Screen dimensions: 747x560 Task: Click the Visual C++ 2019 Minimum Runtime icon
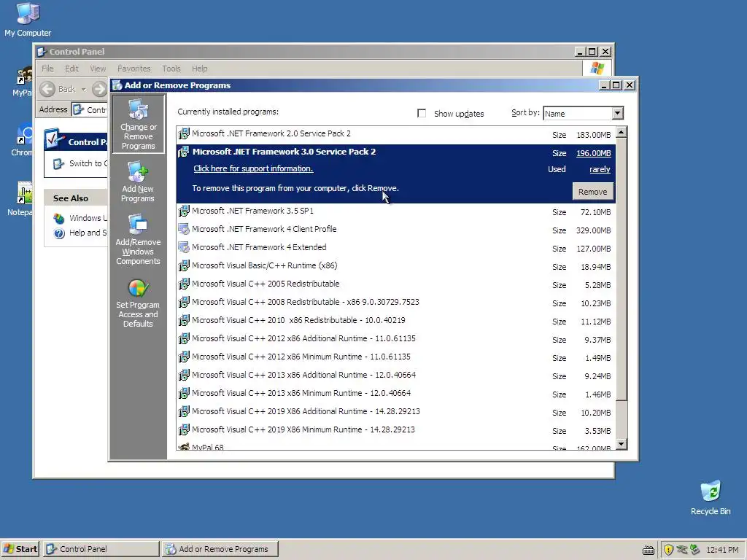[x=183, y=429]
